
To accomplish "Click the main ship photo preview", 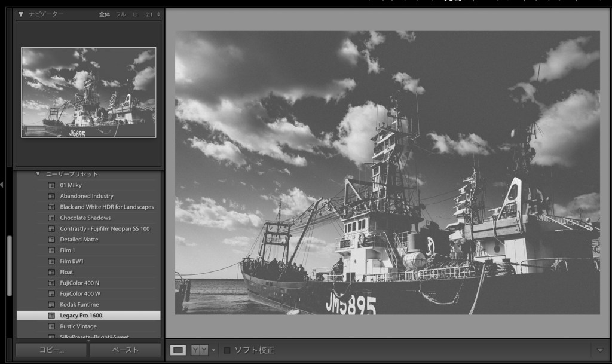I will pyautogui.click(x=387, y=173).
